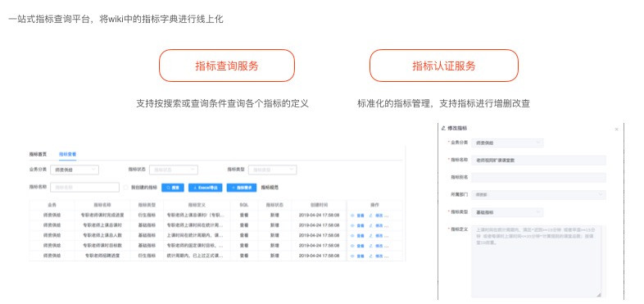This screenshot has width=644, height=304.
Task: Click the 专职老师招聘进度 name cell
Action: click(102, 256)
